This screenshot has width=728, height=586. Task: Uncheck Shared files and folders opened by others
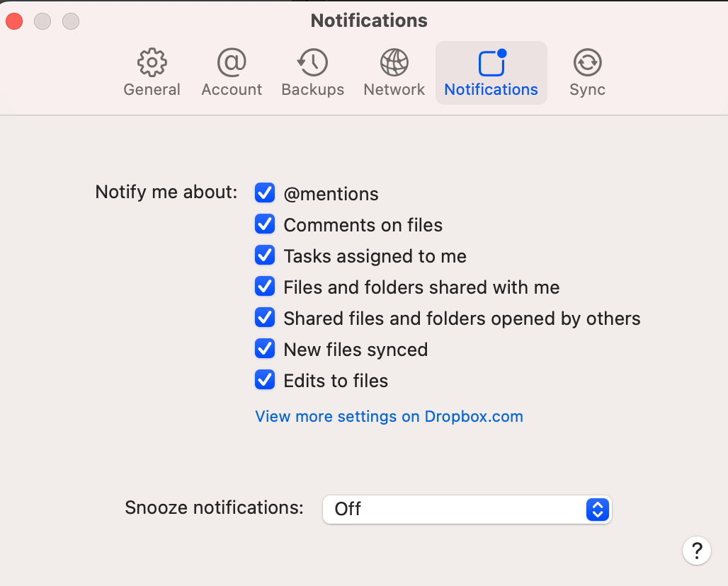point(265,317)
